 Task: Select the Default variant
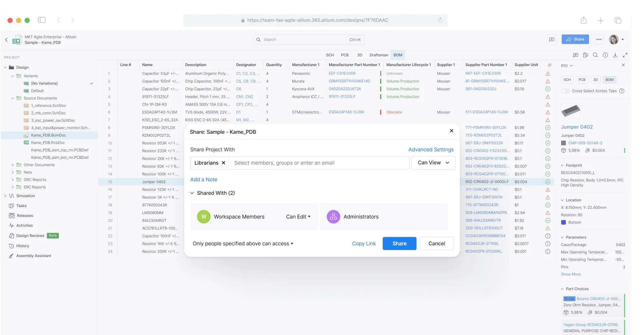[37, 91]
